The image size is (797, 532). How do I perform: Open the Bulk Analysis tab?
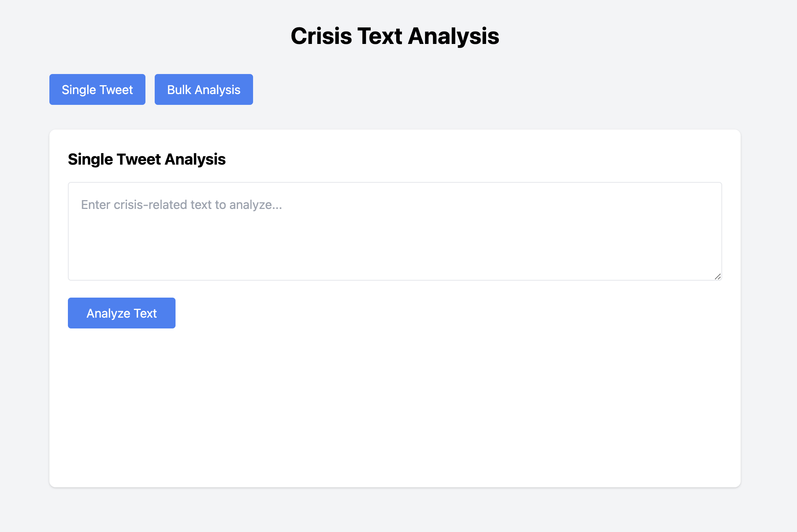[x=204, y=89]
